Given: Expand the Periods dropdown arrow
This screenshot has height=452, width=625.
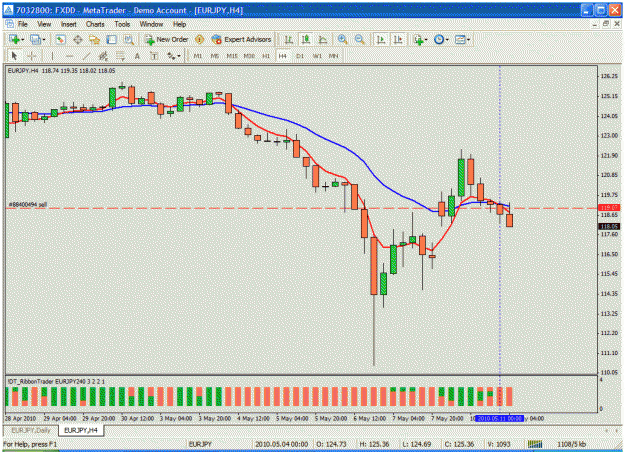Looking at the screenshot, I should (447, 39).
